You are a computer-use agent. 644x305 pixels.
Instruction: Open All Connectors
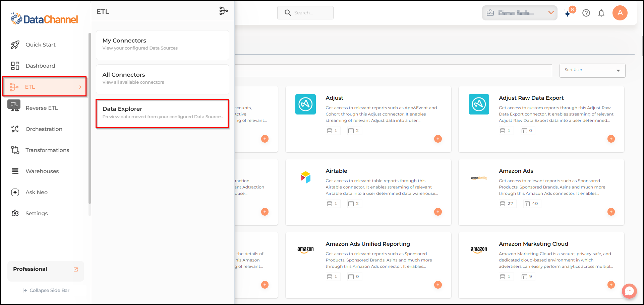point(163,79)
